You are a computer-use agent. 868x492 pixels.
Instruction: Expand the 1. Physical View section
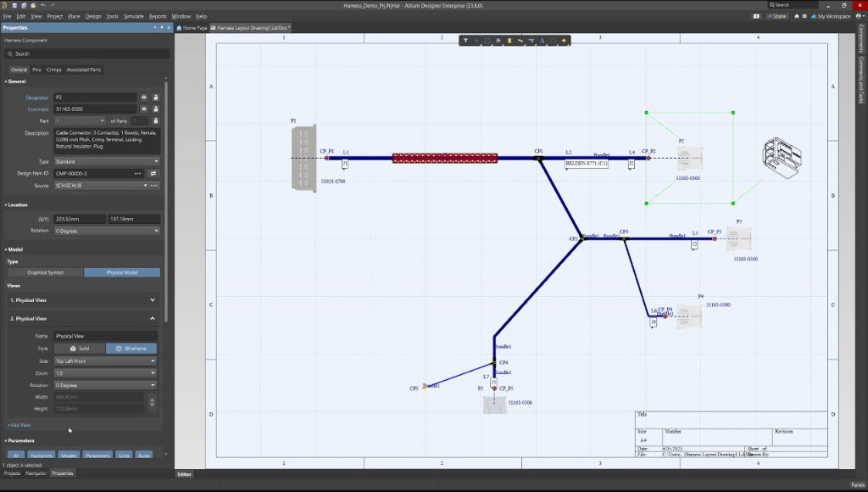tap(83, 300)
